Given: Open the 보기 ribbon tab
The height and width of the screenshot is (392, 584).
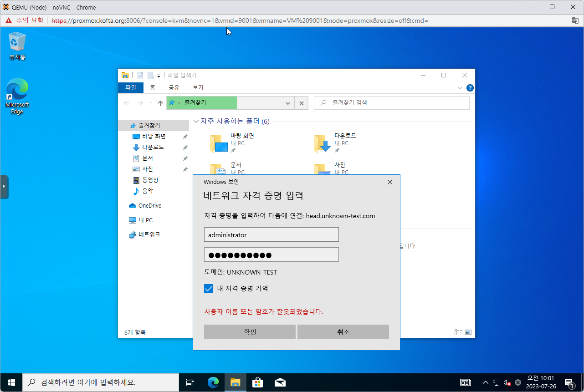Looking at the screenshot, I should pyautogui.click(x=198, y=87).
